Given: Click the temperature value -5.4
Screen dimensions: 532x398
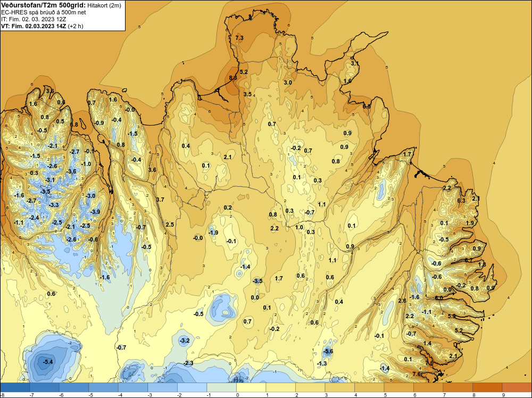Looking at the screenshot, I should click(48, 362).
